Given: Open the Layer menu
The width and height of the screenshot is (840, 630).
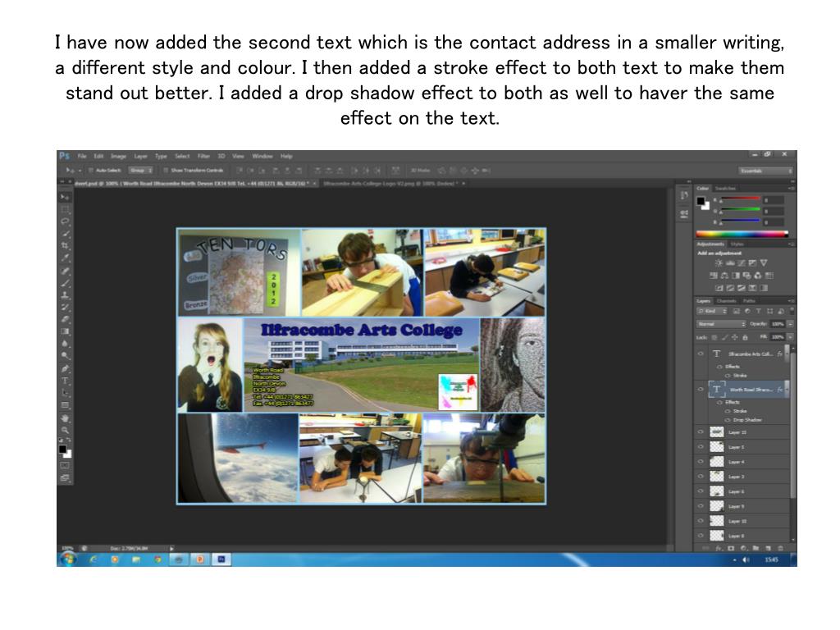Looking at the screenshot, I should pos(140,157).
